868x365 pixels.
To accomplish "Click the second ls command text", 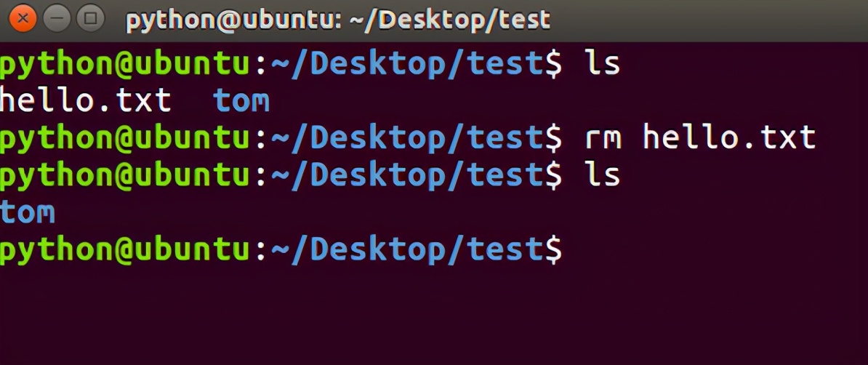I will point(603,175).
